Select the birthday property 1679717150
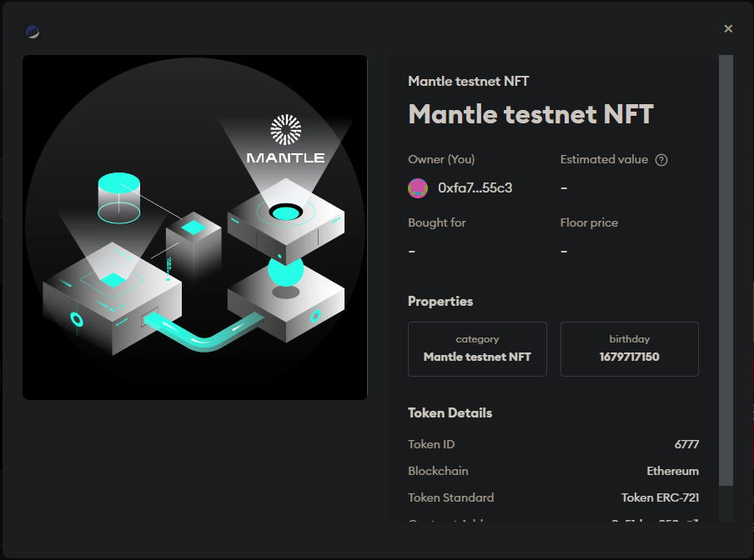The width and height of the screenshot is (754, 560). tap(629, 348)
